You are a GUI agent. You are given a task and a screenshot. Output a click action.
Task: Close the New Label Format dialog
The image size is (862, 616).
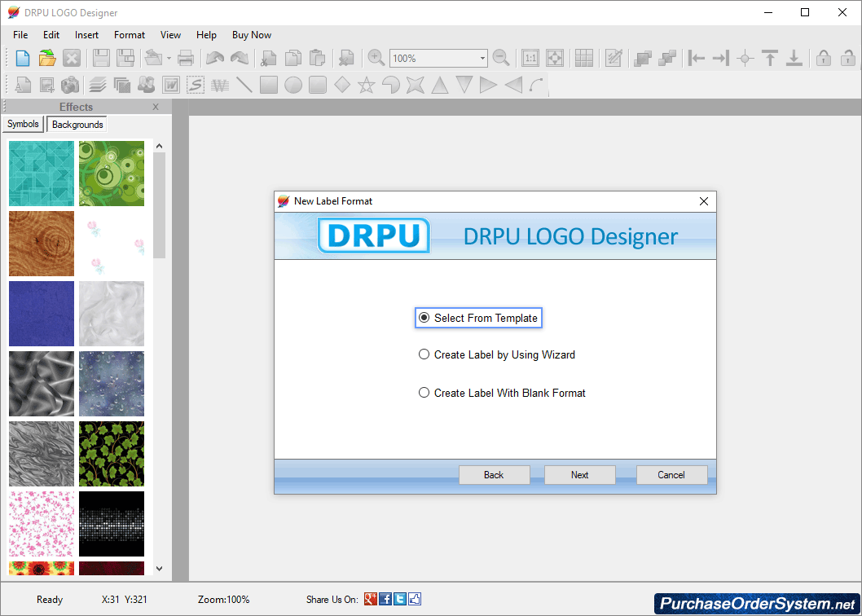point(704,201)
